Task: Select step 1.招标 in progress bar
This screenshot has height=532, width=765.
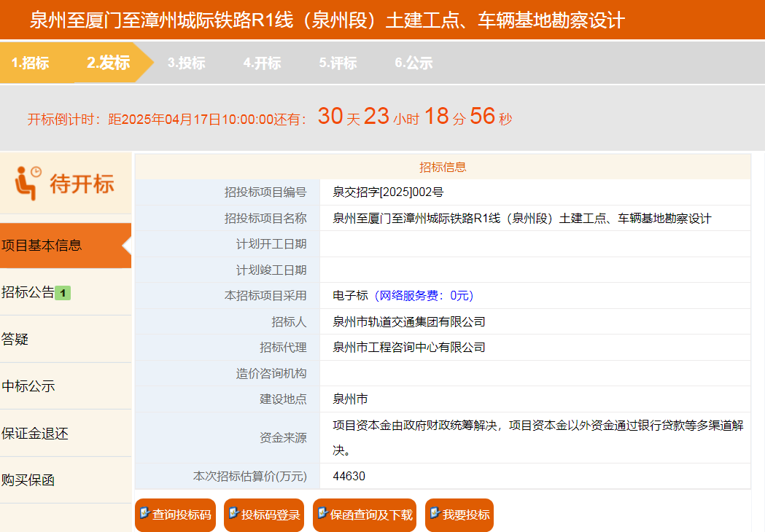Action: 30,63
